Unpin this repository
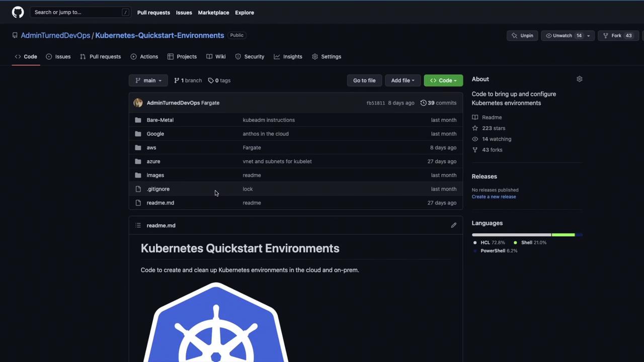644x362 pixels. [522, 36]
